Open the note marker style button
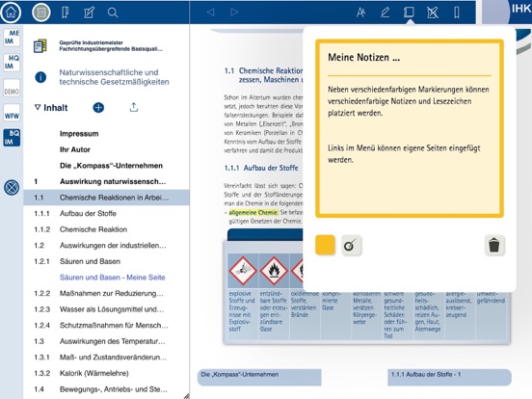532x399 pixels. coord(351,245)
